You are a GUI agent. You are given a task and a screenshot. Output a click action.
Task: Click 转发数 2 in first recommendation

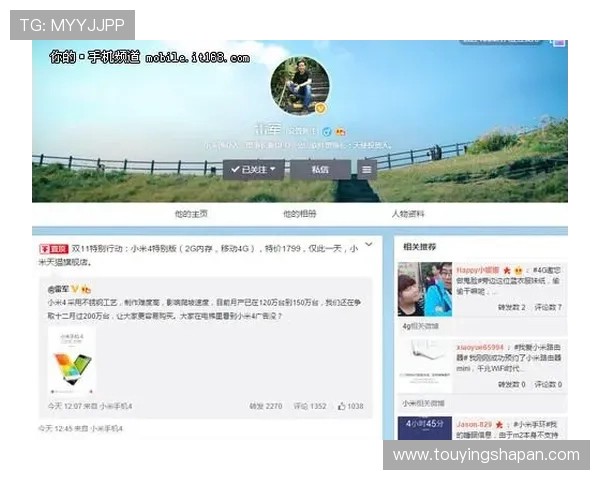[512, 307]
